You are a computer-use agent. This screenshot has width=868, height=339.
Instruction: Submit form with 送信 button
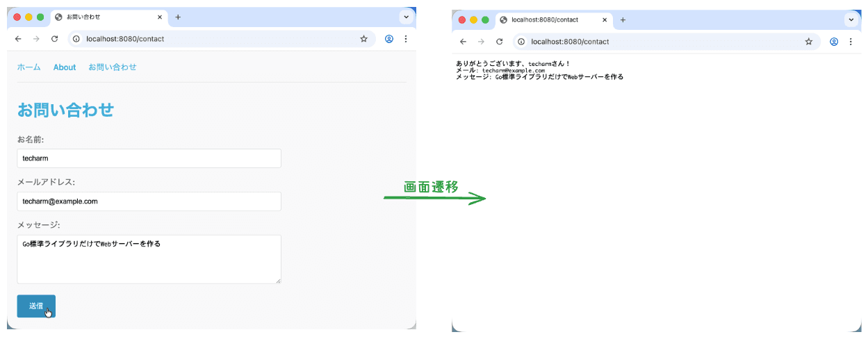tap(36, 306)
